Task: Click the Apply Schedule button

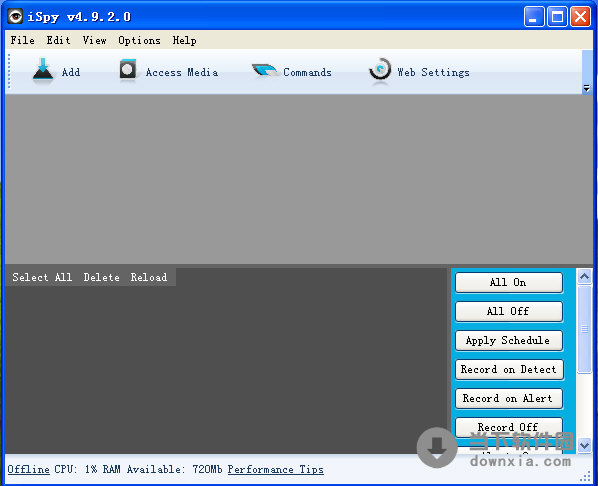Action: pos(509,340)
